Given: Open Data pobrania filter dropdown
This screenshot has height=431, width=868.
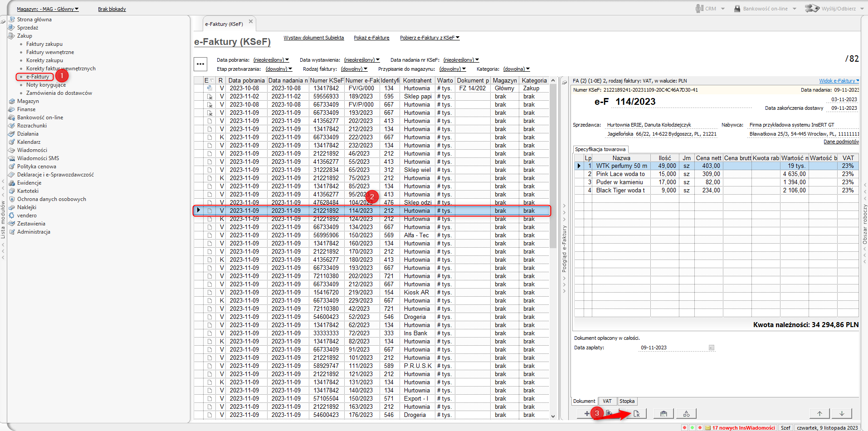Looking at the screenshot, I should [x=271, y=60].
